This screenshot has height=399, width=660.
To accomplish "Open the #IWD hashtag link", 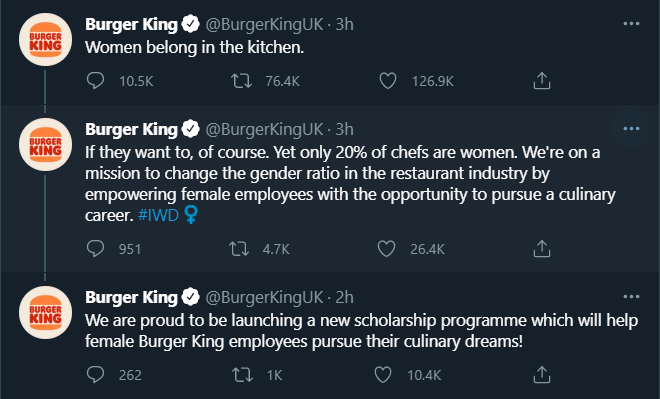I will 158,215.
